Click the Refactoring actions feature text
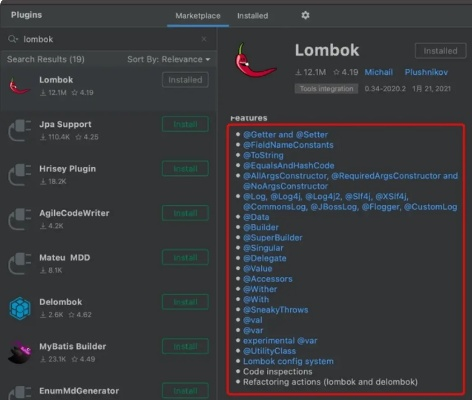This screenshot has height=400, width=472. (x=330, y=382)
